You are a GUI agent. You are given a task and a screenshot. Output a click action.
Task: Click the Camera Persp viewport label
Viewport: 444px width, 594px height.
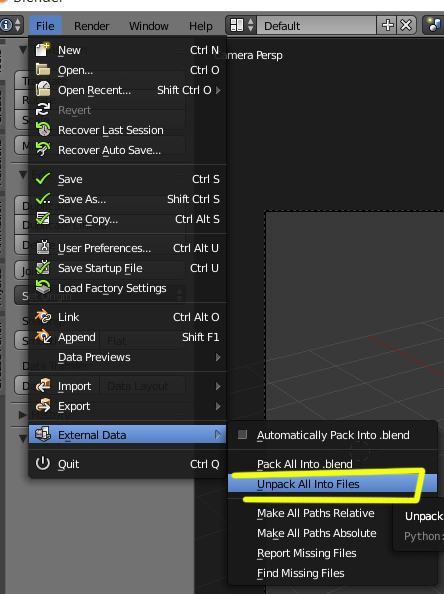[250, 55]
